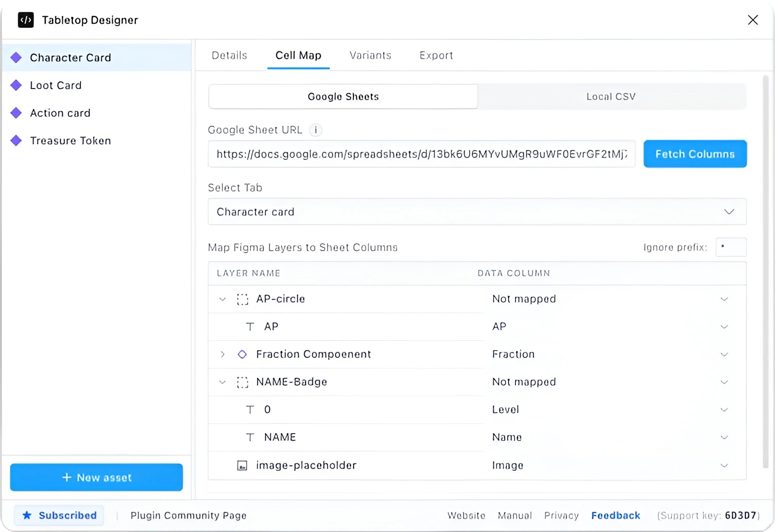
Task: Click the text icon beside NAME layer
Action: [x=250, y=438]
